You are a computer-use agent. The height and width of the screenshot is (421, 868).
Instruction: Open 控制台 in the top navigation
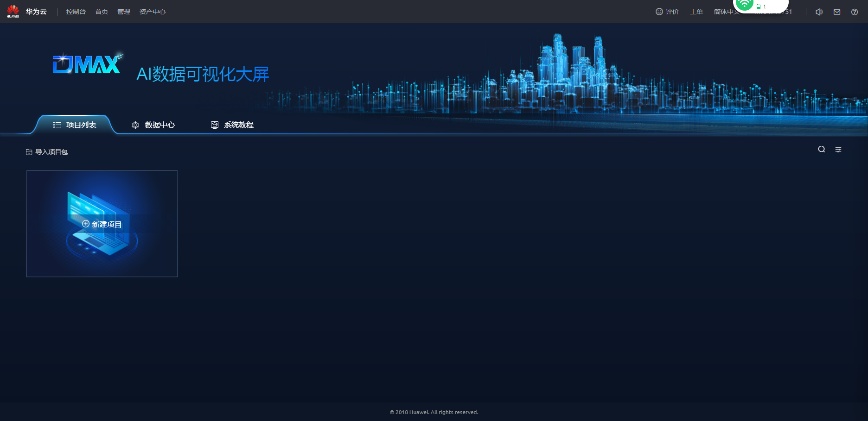pos(76,12)
